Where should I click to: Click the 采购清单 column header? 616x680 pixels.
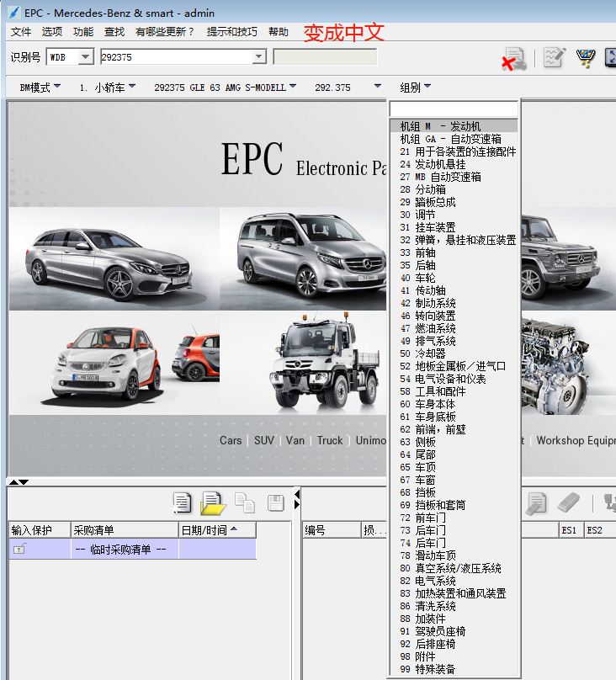tap(125, 530)
